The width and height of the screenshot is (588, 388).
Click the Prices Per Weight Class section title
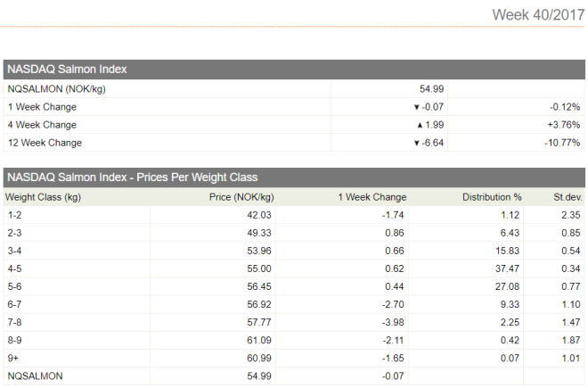[133, 177]
